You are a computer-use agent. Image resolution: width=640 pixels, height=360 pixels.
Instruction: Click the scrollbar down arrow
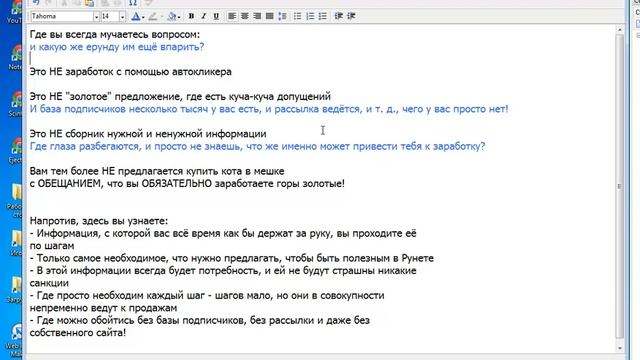coord(620,348)
